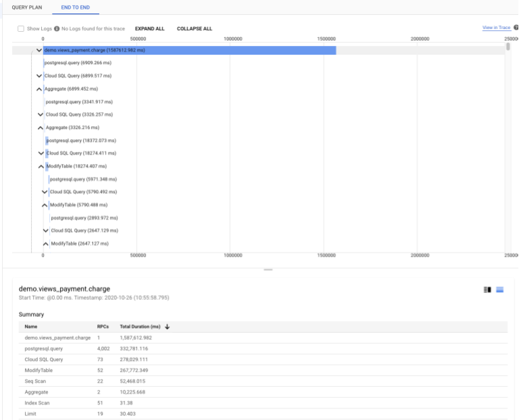
Task: Expand Cloud SQL Query (3326.257 ms)
Action: (40, 115)
